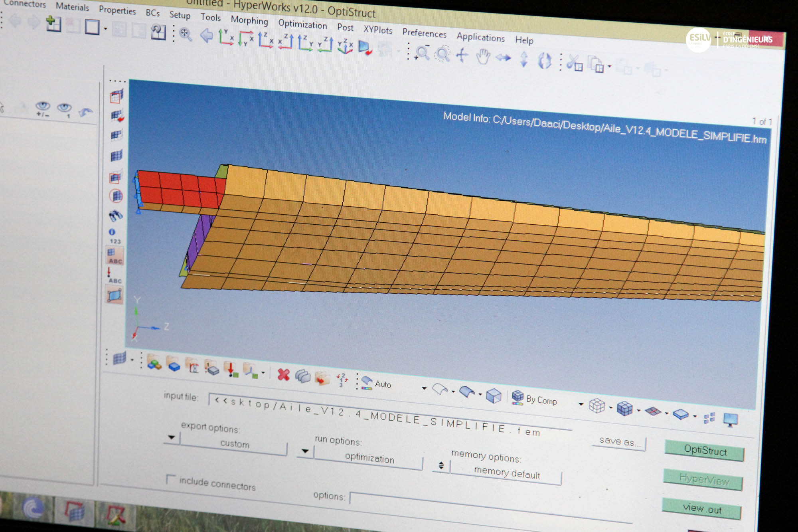Expand the By Comp color mode dropdown
Viewport: 798px width, 532px height.
click(x=581, y=404)
